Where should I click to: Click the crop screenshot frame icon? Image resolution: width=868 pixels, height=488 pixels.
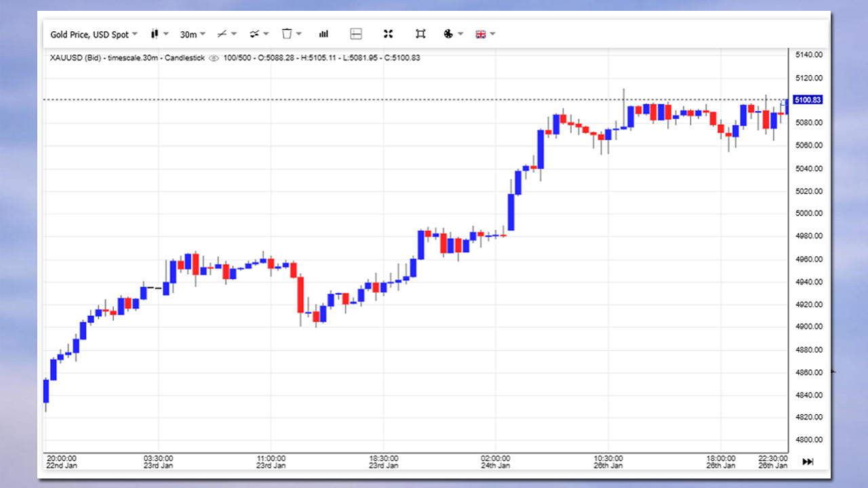click(x=420, y=34)
